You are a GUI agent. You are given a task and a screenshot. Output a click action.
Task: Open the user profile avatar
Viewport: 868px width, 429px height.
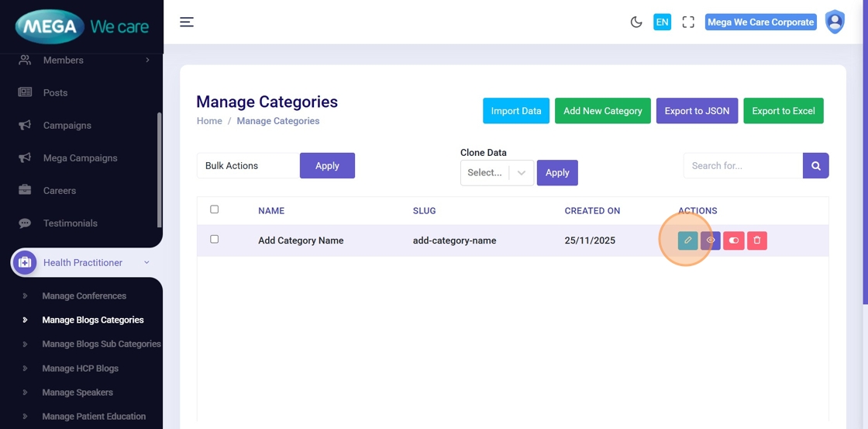[x=835, y=22]
